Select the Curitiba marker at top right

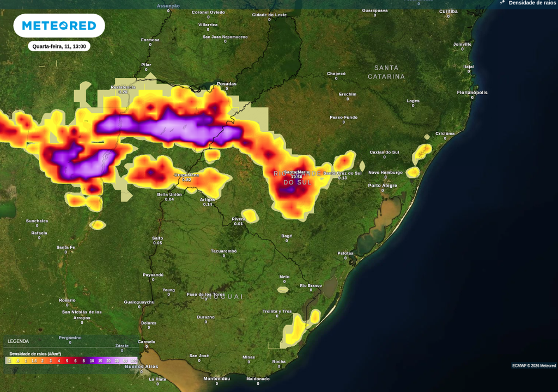click(x=449, y=10)
